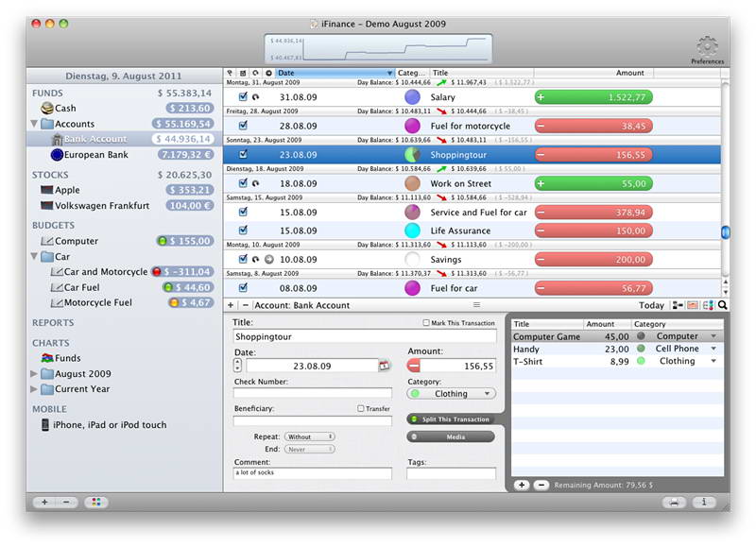Click the Volkswagen Frankfurt stock icon
This screenshot has height=547, width=756.
(46, 205)
